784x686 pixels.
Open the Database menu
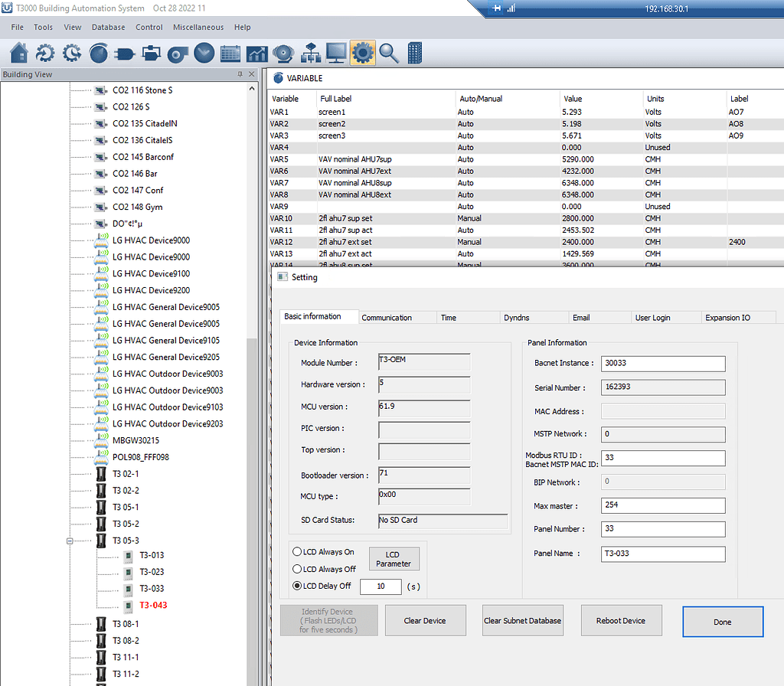click(x=108, y=27)
